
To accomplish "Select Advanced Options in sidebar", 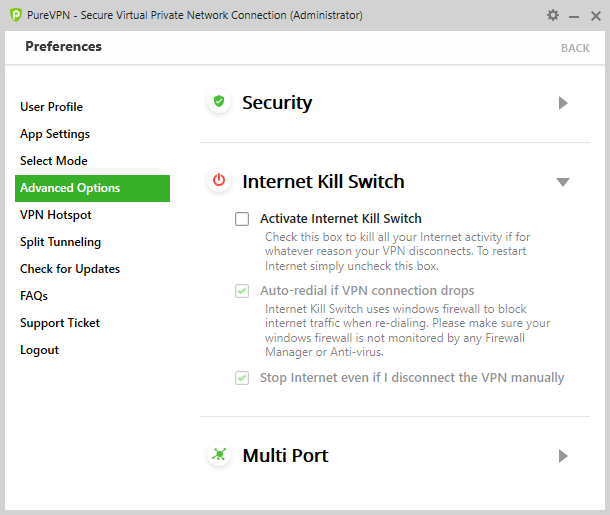I will tap(92, 188).
